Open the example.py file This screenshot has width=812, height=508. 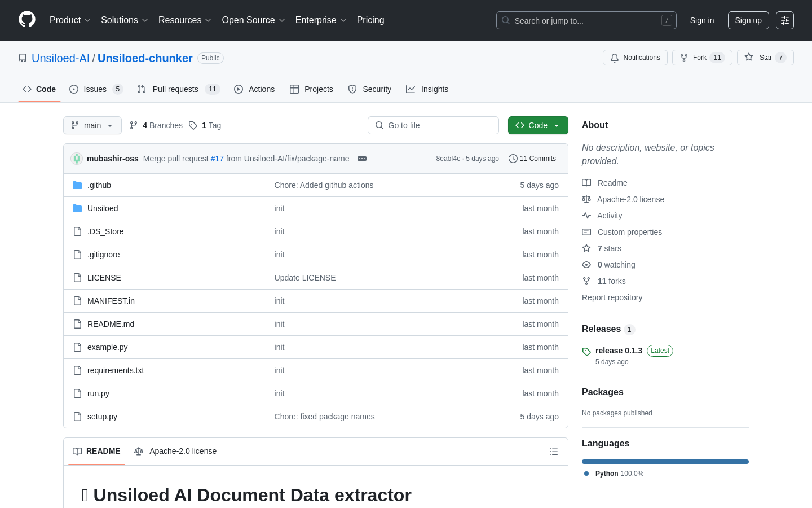[108, 347]
